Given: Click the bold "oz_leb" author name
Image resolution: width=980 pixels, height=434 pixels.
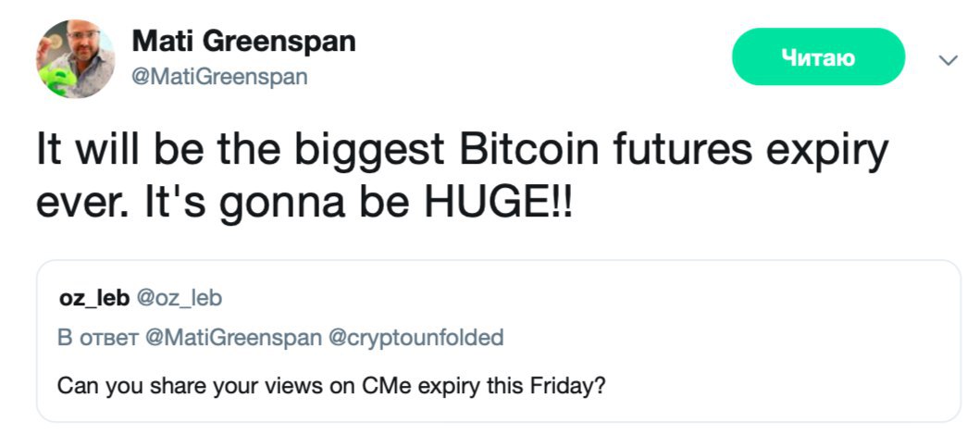Looking at the screenshot, I should click(93, 297).
